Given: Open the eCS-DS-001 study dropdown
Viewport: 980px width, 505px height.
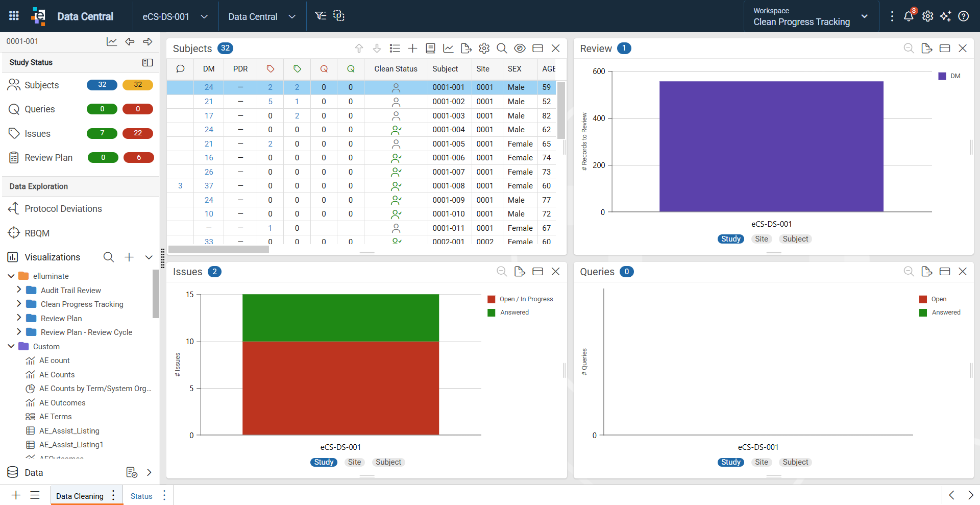Looking at the screenshot, I should pos(175,16).
